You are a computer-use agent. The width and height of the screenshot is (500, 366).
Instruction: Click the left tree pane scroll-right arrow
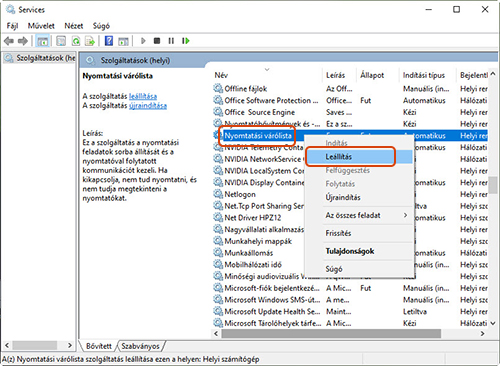[70, 345]
